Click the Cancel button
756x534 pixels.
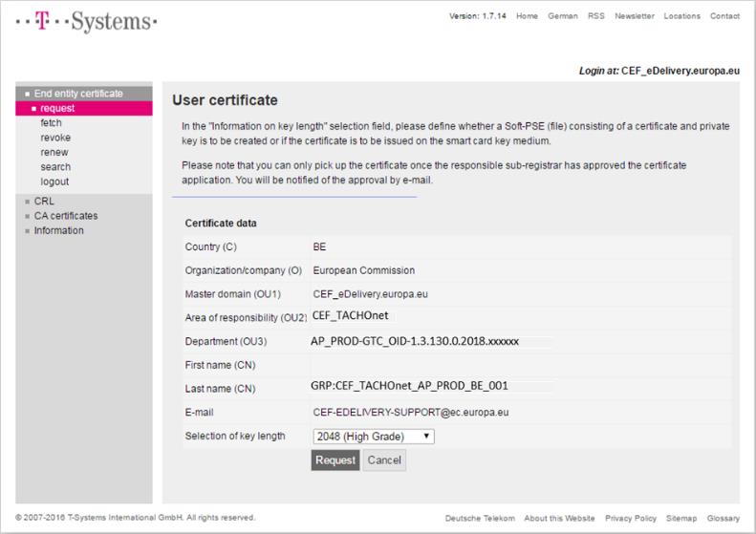tap(384, 460)
